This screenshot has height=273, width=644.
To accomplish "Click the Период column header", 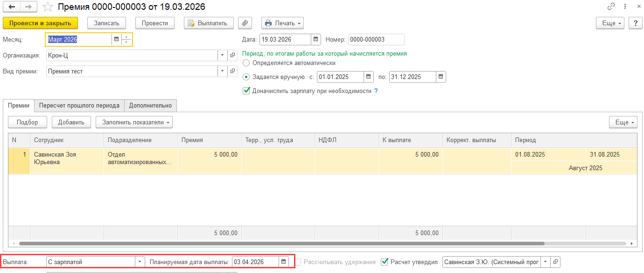I will pyautogui.click(x=574, y=140).
